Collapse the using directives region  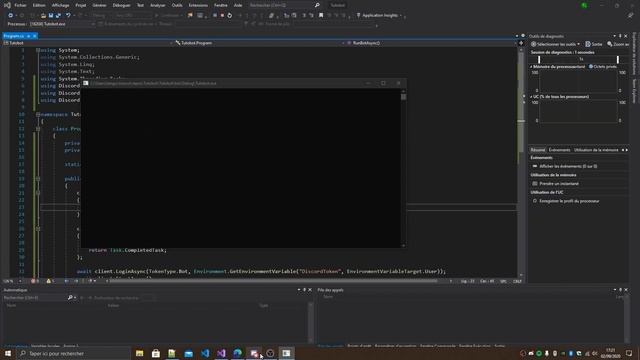[x=38, y=50]
